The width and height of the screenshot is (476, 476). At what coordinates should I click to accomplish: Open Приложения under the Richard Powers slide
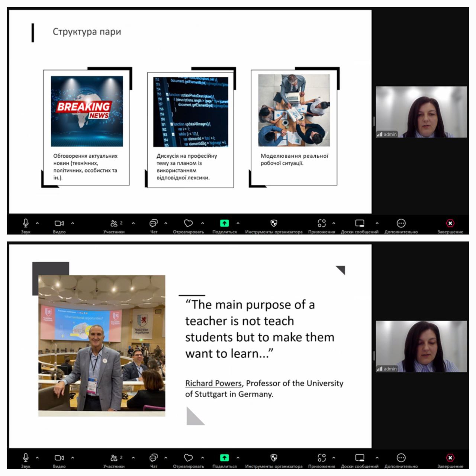[x=322, y=460]
